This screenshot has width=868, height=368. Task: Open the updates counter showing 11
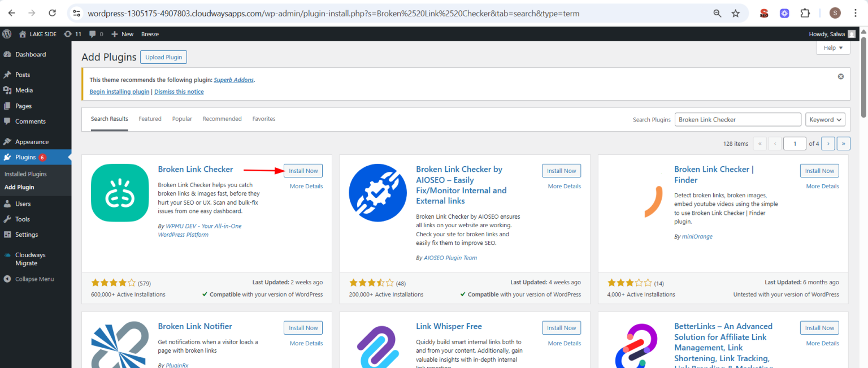click(72, 34)
